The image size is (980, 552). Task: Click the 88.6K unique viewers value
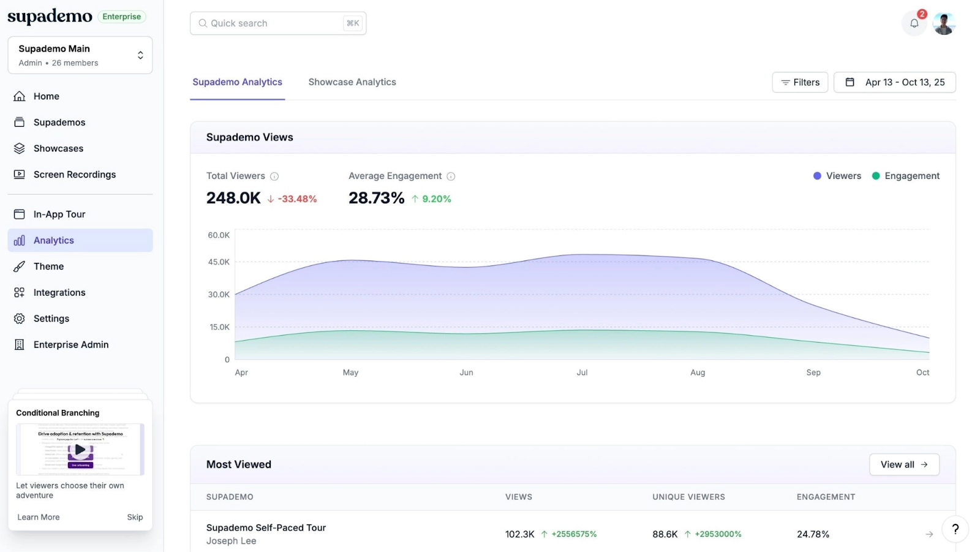click(665, 534)
